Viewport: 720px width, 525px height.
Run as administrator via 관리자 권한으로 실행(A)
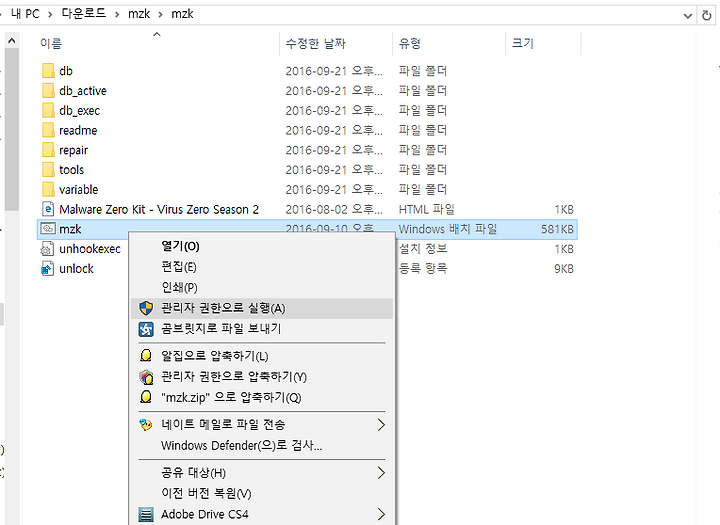262,308
